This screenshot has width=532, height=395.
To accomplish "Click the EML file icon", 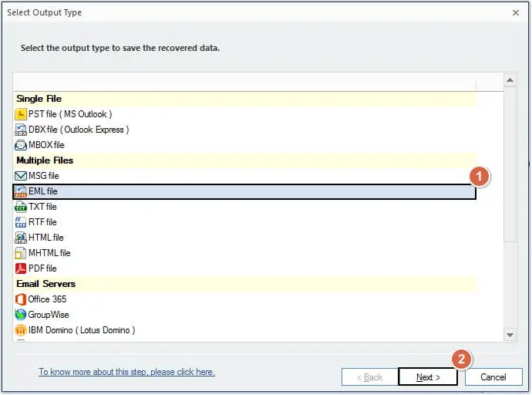I will (21, 191).
